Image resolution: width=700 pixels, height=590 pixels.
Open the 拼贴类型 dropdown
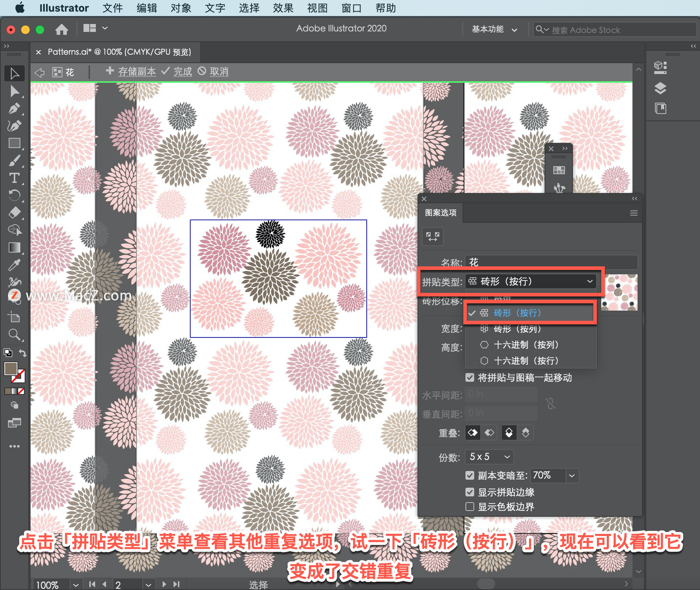(x=531, y=281)
